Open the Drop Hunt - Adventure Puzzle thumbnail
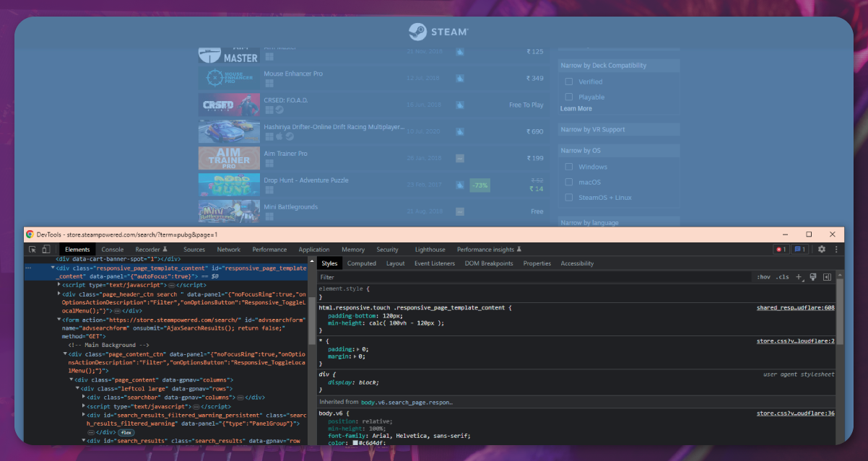The image size is (868, 461). pos(229,185)
